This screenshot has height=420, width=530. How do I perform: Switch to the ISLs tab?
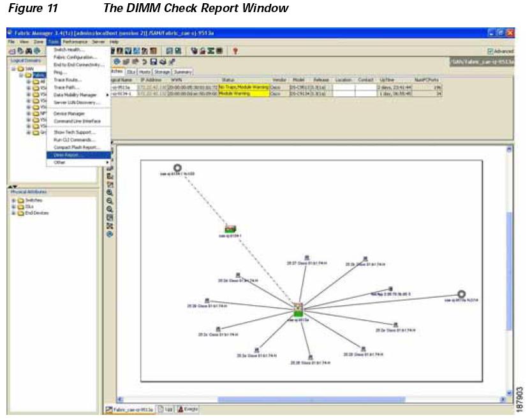coord(131,72)
